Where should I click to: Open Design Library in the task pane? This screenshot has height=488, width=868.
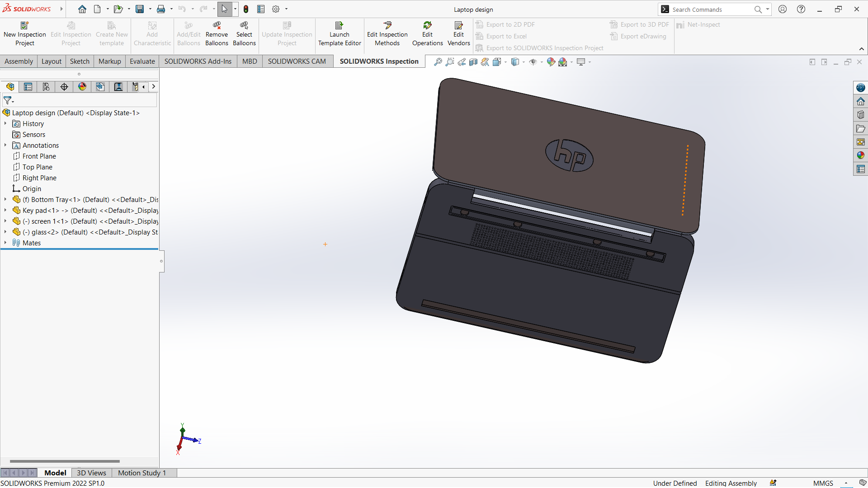[x=861, y=115]
